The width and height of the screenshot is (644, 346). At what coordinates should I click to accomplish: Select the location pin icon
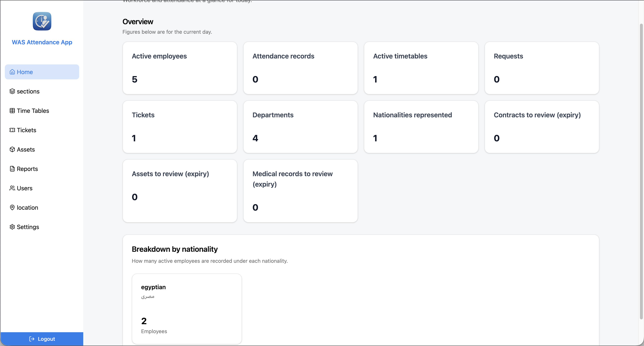coord(12,207)
